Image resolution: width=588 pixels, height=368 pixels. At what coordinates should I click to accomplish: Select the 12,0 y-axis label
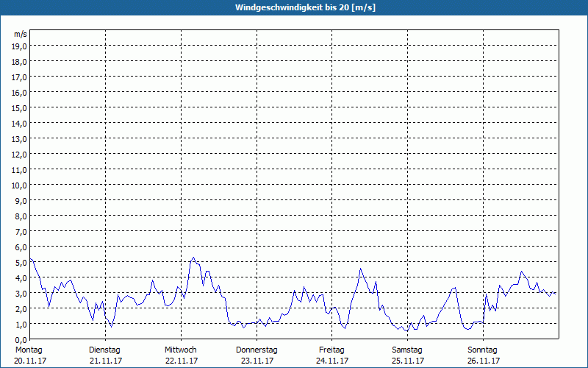[x=20, y=155]
